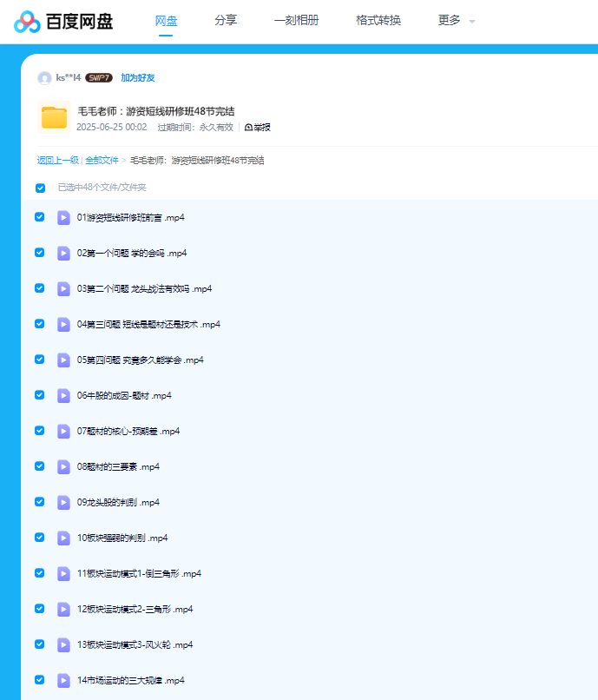Click video icon for 12板块运动模式2-三角形
The height and width of the screenshot is (700, 598).
point(63,610)
